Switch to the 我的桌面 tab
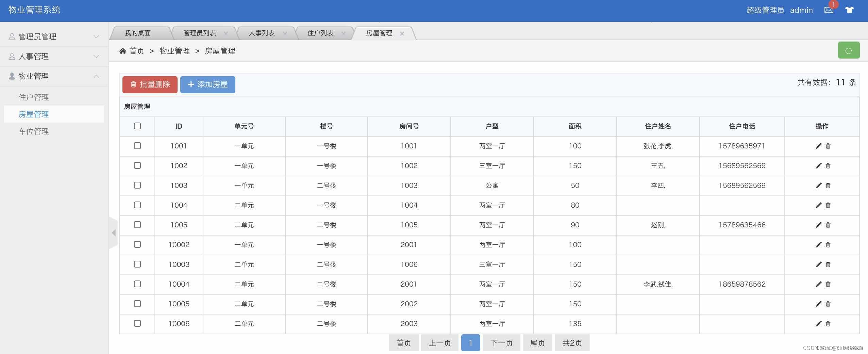Viewport: 868px width, 354px height. (138, 33)
